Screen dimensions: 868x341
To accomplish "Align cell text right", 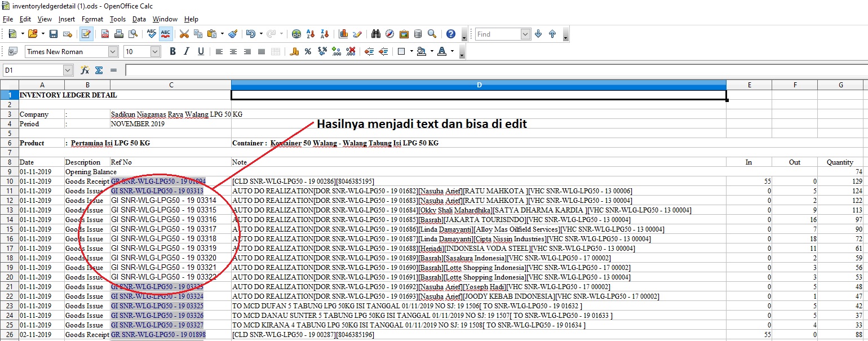I will coord(247,51).
